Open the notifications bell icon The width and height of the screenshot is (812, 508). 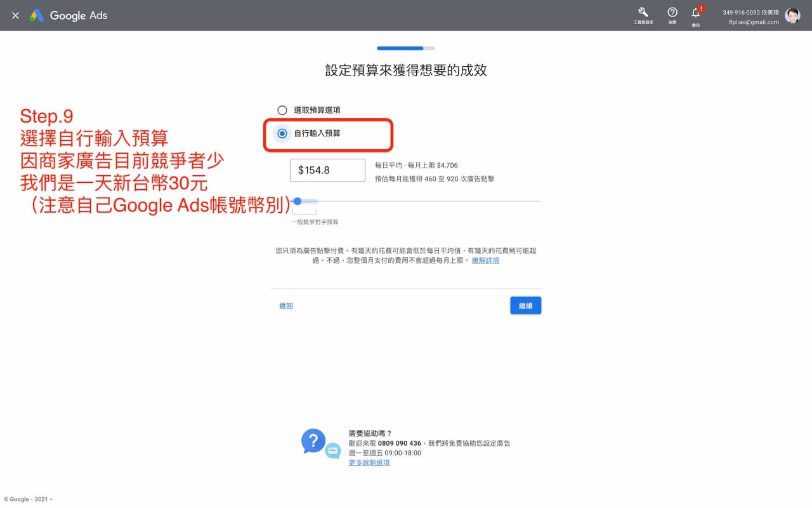696,13
